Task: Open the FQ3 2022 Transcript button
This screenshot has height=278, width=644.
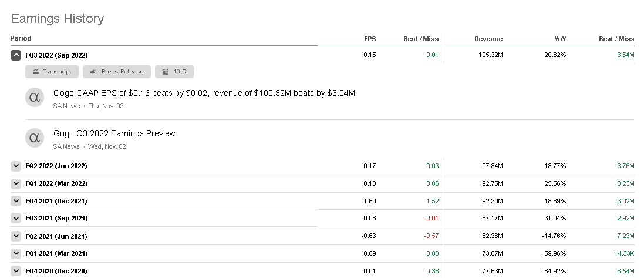Action: tap(52, 72)
